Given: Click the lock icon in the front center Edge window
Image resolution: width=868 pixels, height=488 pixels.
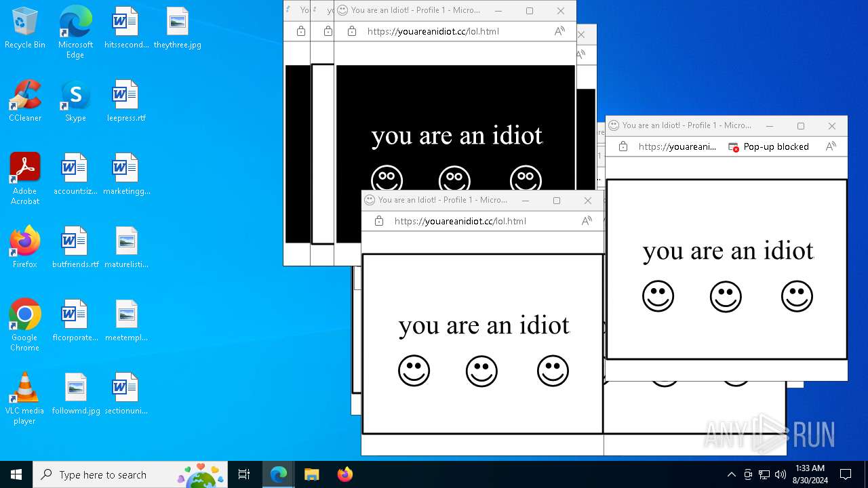Looking at the screenshot, I should click(379, 221).
